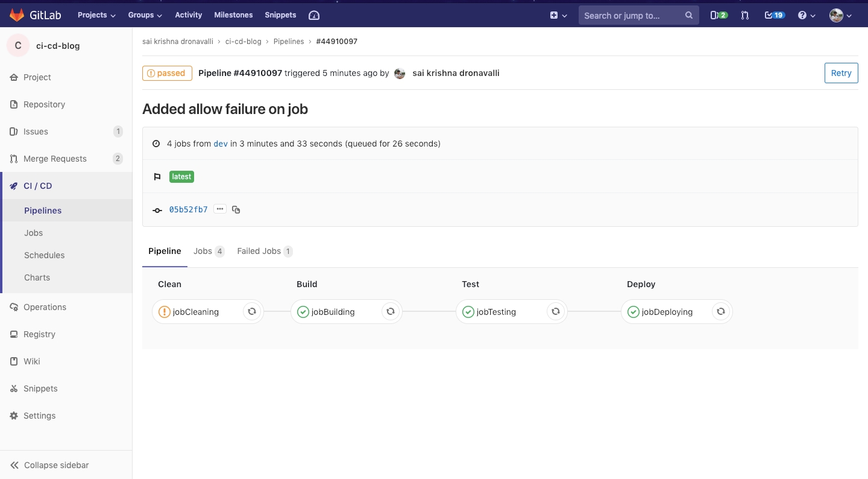Open merge requests icon in top navbar
The width and height of the screenshot is (868, 479).
[x=745, y=15]
